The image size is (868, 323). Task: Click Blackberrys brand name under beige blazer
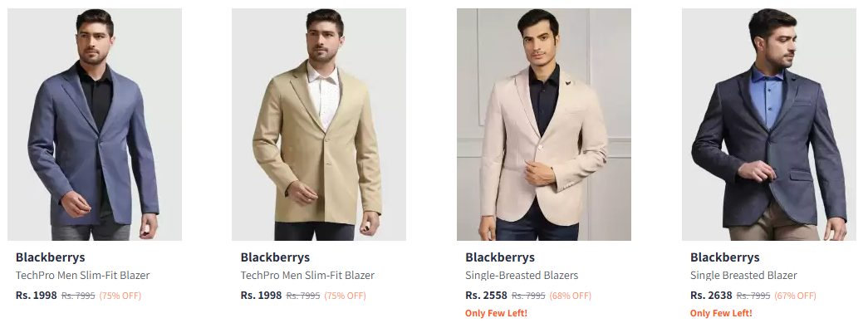coord(275,257)
